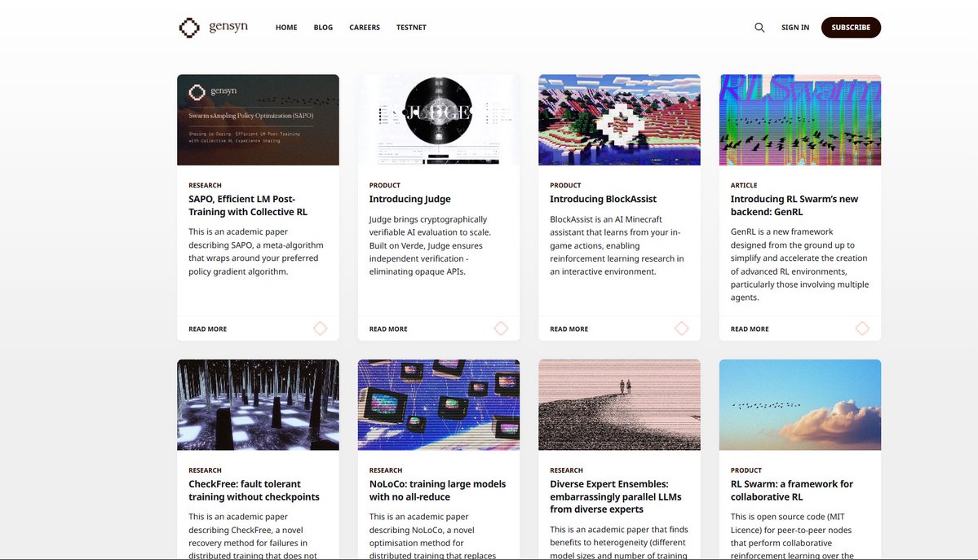Image resolution: width=978 pixels, height=560 pixels.
Task: Click diamond icon on Introducing Judge card
Action: click(x=501, y=329)
